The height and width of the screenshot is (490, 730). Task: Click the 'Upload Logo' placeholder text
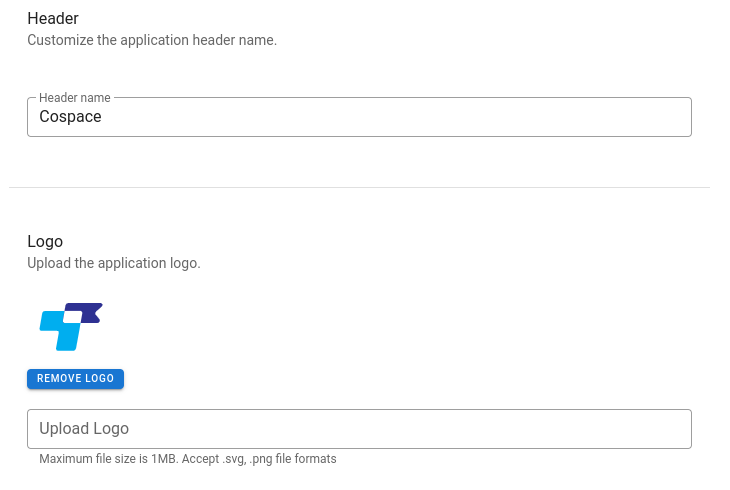point(84,429)
